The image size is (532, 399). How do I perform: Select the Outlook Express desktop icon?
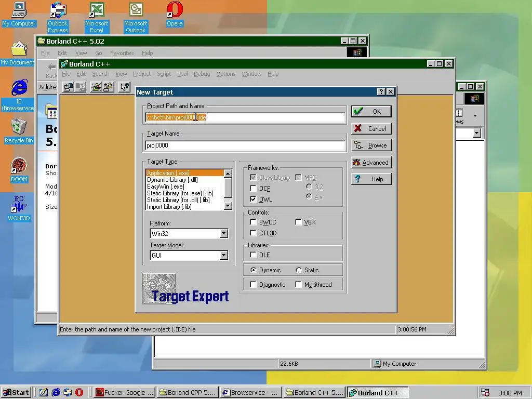(x=58, y=17)
